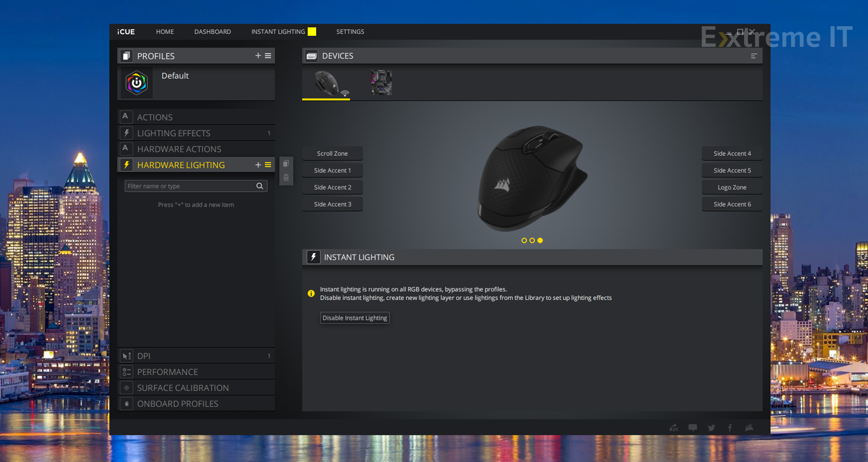Select the motherboard device
Viewport: 868px width, 462px height.
pyautogui.click(x=381, y=83)
